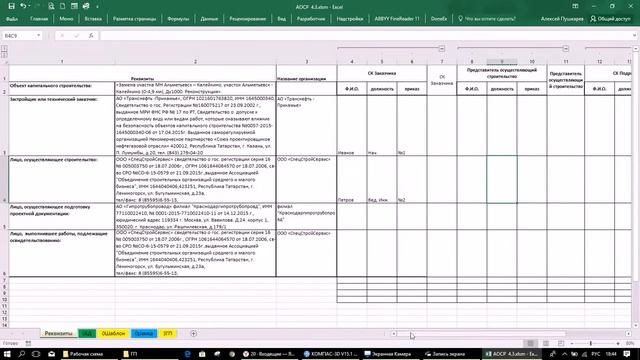Open the ЗГП sheet tab

coord(168,333)
